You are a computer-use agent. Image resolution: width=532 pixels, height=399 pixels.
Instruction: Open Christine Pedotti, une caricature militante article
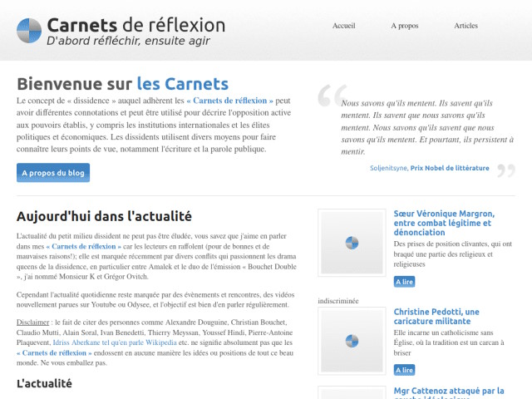tap(436, 316)
